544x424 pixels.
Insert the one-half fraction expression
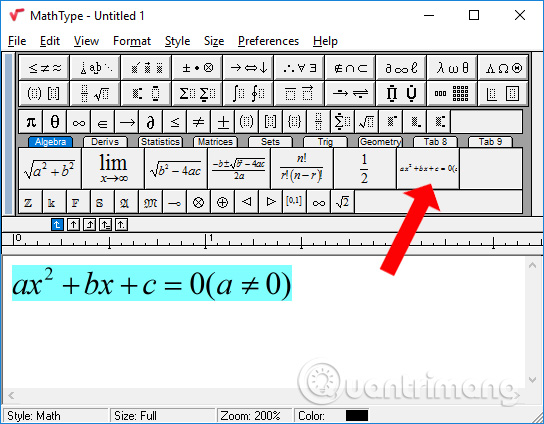click(365, 169)
